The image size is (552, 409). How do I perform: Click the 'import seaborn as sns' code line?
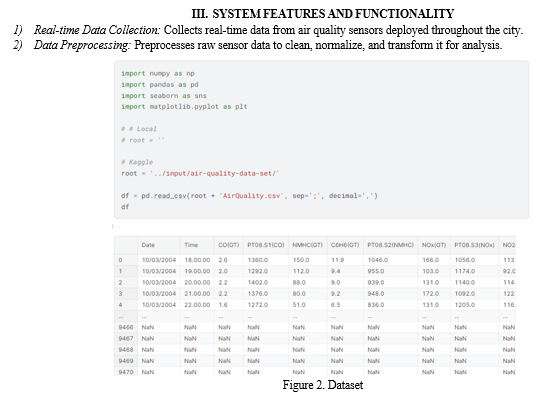coord(164,96)
